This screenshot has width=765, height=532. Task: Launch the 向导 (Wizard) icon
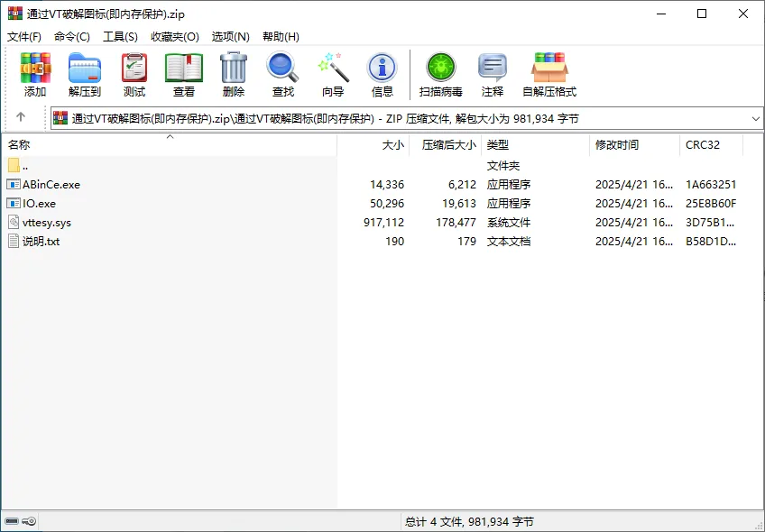click(x=332, y=72)
